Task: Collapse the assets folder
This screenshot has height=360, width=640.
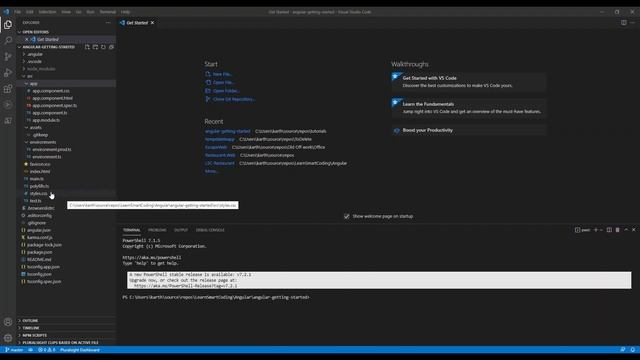Action: (36, 128)
